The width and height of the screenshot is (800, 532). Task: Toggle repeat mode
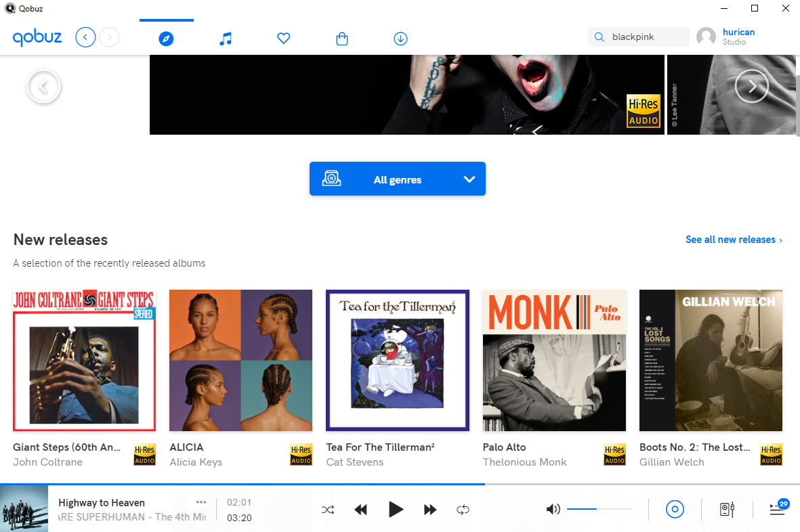pos(463,510)
